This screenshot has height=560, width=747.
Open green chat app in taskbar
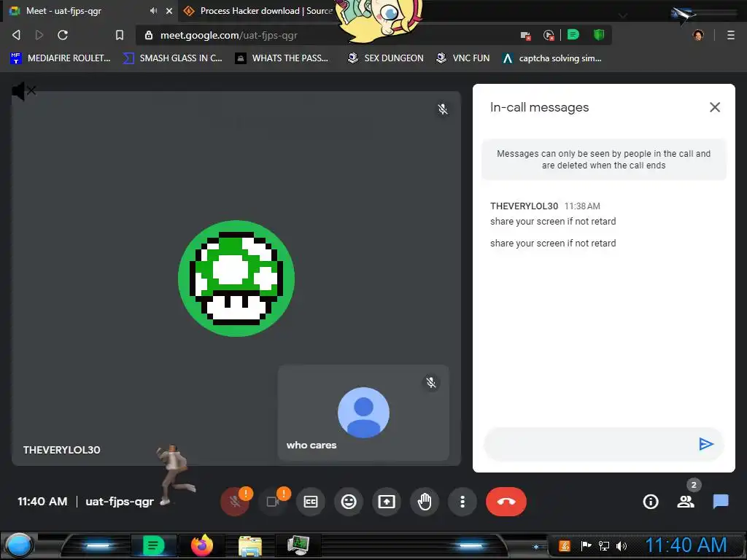[153, 545]
